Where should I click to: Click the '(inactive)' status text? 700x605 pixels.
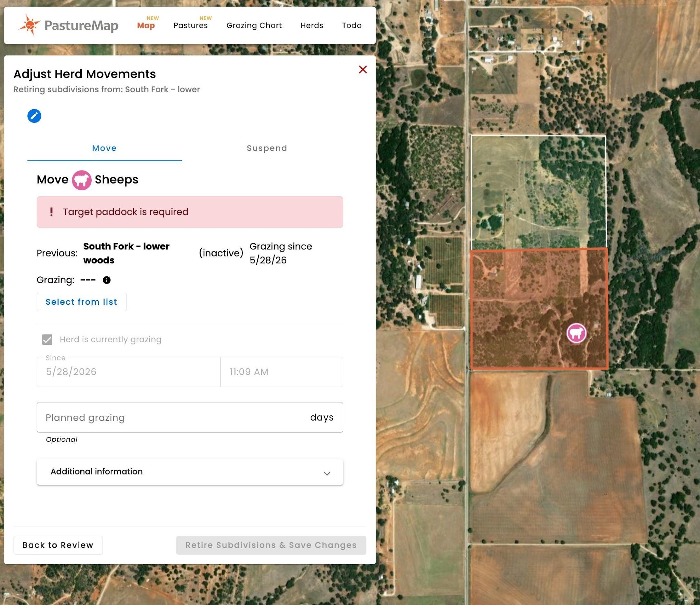(x=221, y=253)
